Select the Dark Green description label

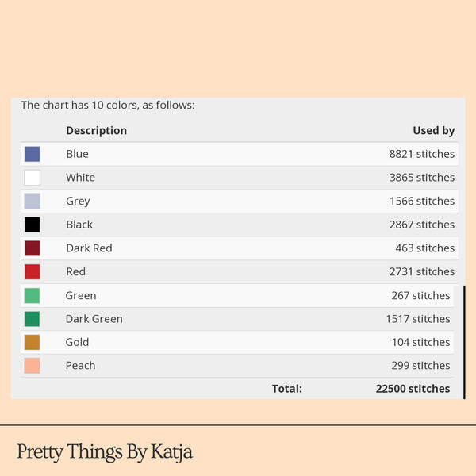(94, 319)
